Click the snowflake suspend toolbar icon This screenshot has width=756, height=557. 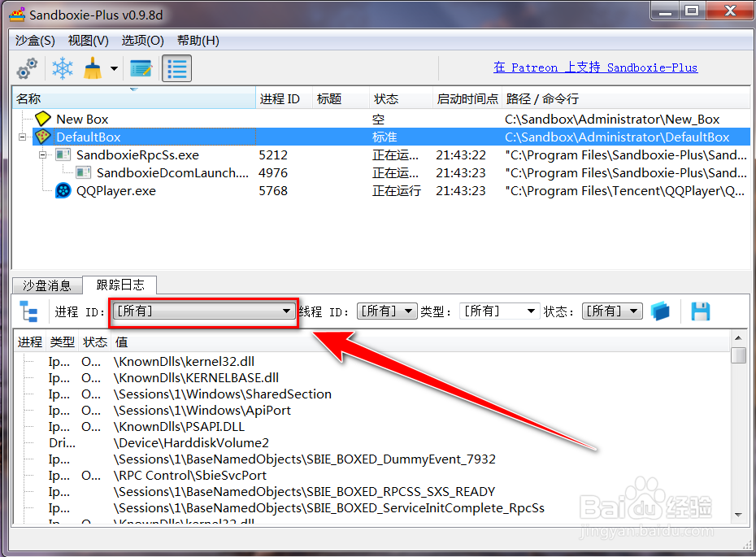tap(63, 68)
